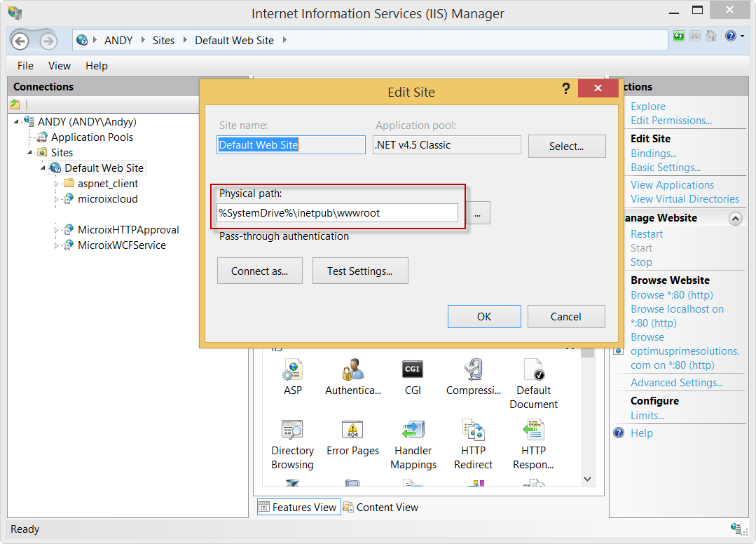Image resolution: width=756 pixels, height=544 pixels.
Task: Open the Error Pages feature
Action: 352,430
